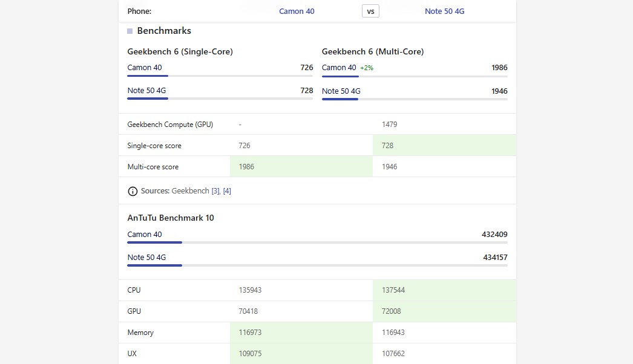Click the highlighted 728 table cell
This screenshot has height=364, width=633.
click(444, 145)
